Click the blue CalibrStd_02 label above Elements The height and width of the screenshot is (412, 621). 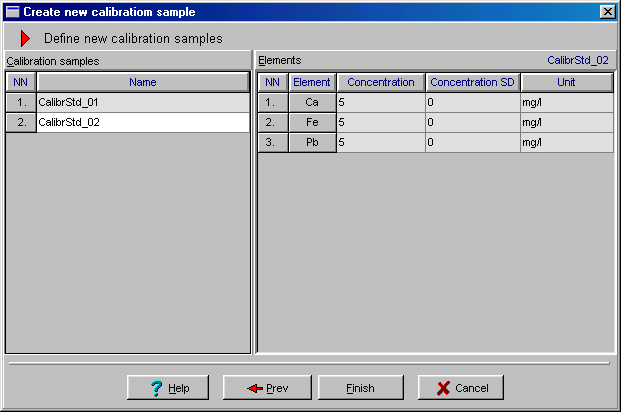(578, 60)
